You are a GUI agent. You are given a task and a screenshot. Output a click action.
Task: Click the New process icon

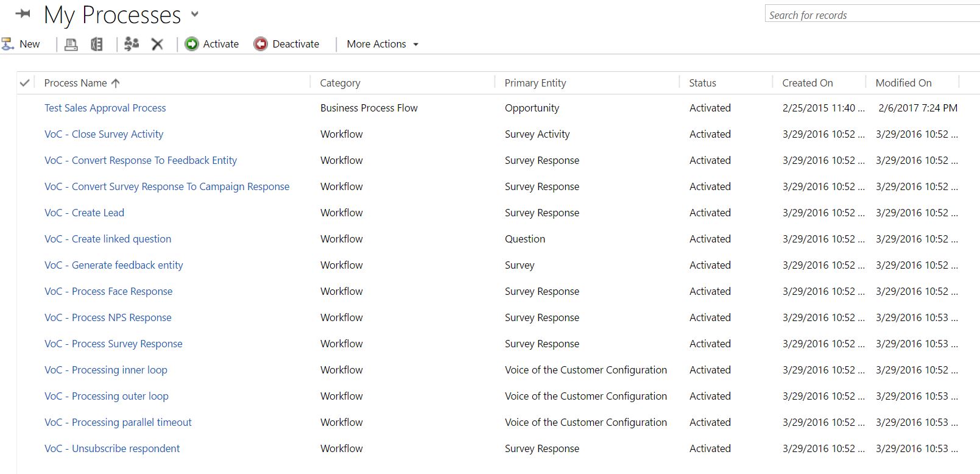[8, 44]
